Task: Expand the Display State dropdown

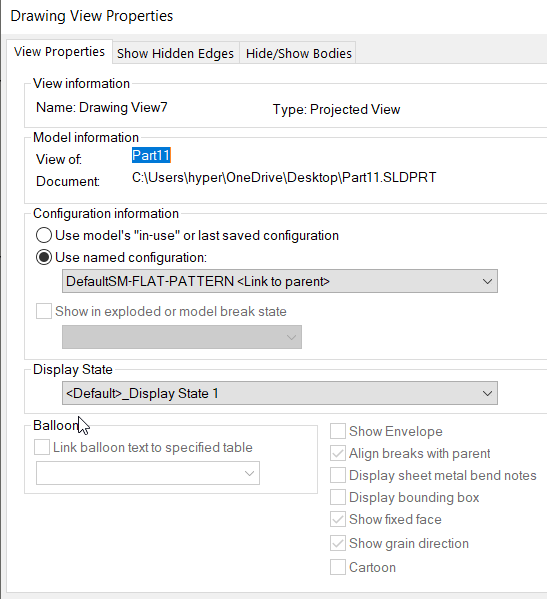Action: click(280, 393)
